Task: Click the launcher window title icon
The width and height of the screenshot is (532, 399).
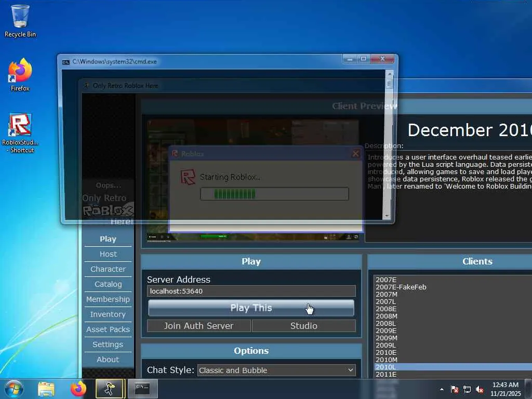Action: pos(86,86)
